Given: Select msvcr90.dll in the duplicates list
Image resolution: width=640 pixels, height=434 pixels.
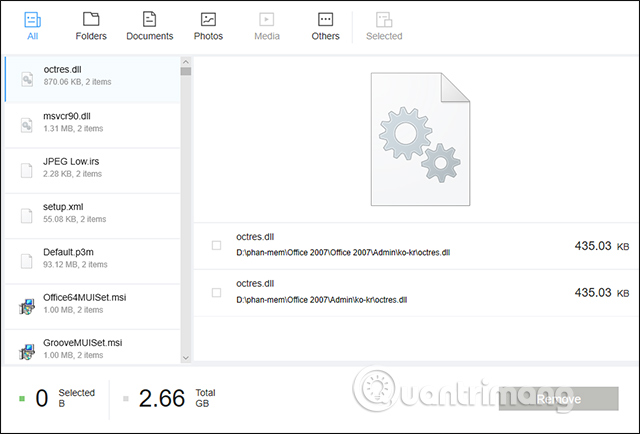Looking at the screenshot, I should pos(90,124).
